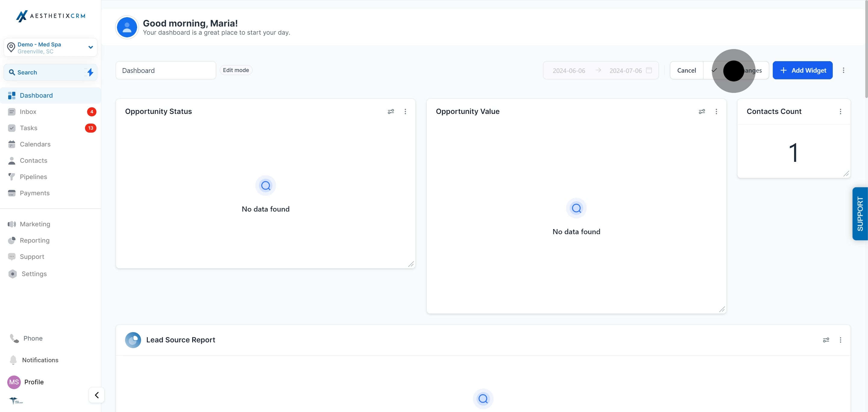
Task: Open the Phone dialer icon
Action: (x=14, y=338)
